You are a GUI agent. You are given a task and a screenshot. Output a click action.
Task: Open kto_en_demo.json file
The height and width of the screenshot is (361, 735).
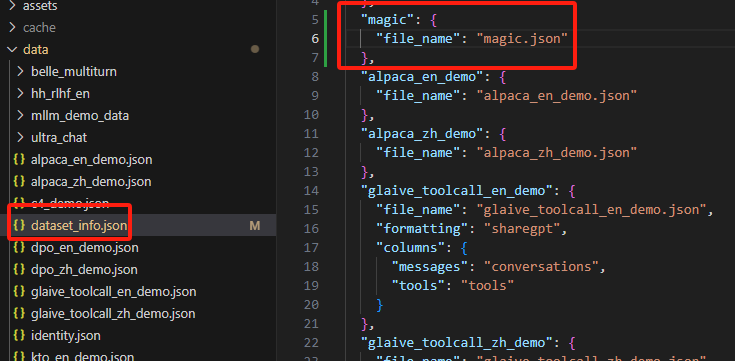pyautogui.click(x=82, y=357)
